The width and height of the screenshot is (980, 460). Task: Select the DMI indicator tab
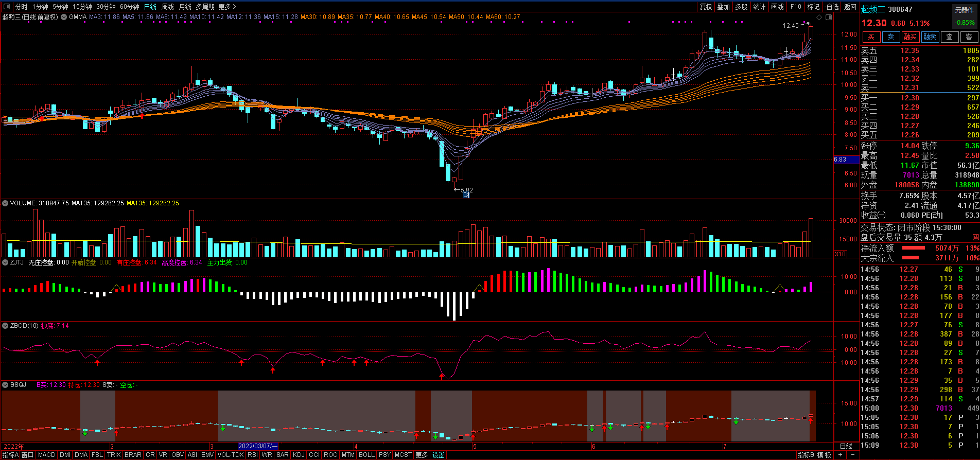[x=65, y=455]
